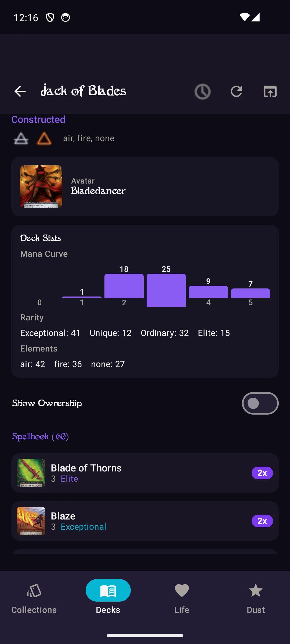
Task: Export the deck using the share icon
Action: coord(270,92)
